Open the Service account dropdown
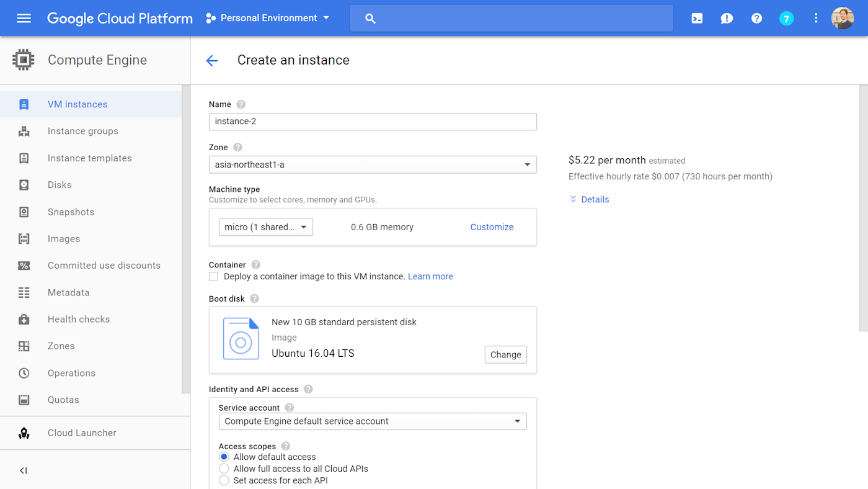Screen dimensions: 868x489 click(x=373, y=421)
